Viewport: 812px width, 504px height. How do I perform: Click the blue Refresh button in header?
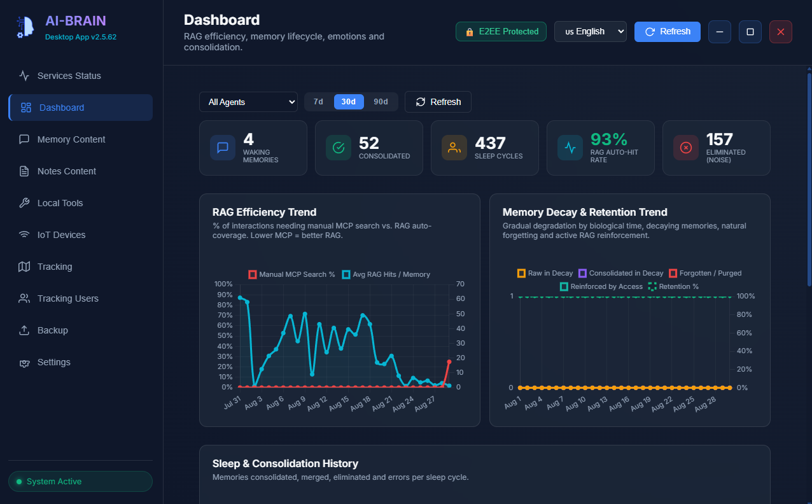pos(668,32)
